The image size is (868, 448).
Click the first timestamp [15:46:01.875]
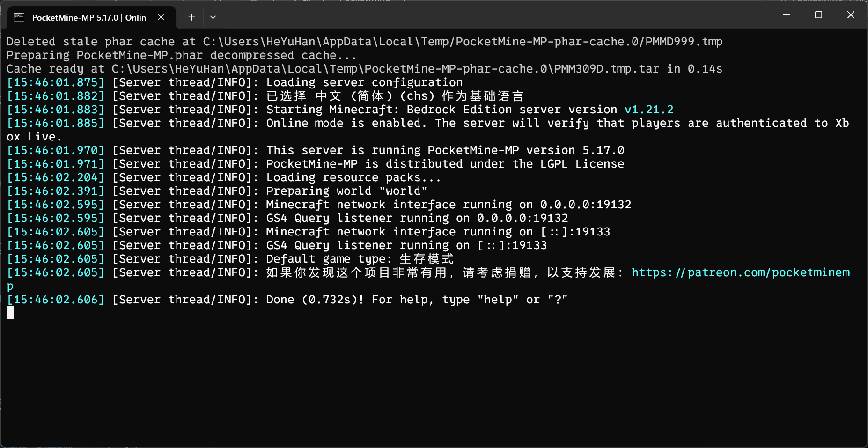pyautogui.click(x=55, y=82)
